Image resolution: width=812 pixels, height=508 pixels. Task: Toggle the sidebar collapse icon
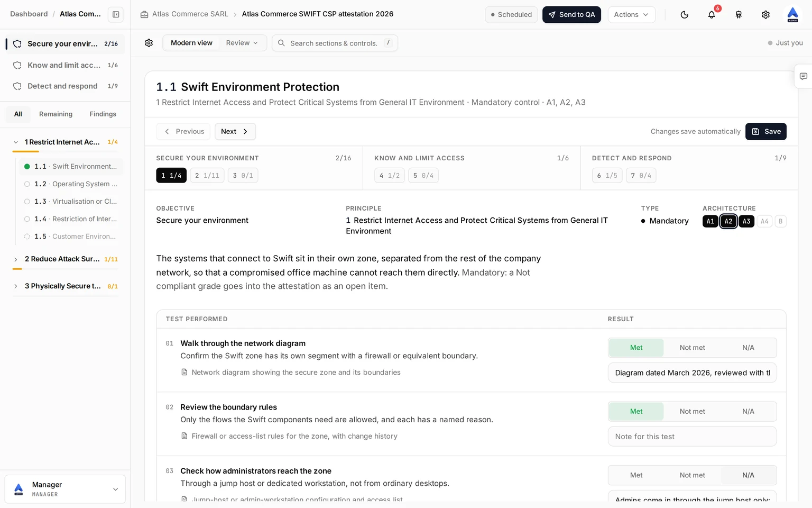point(116,14)
